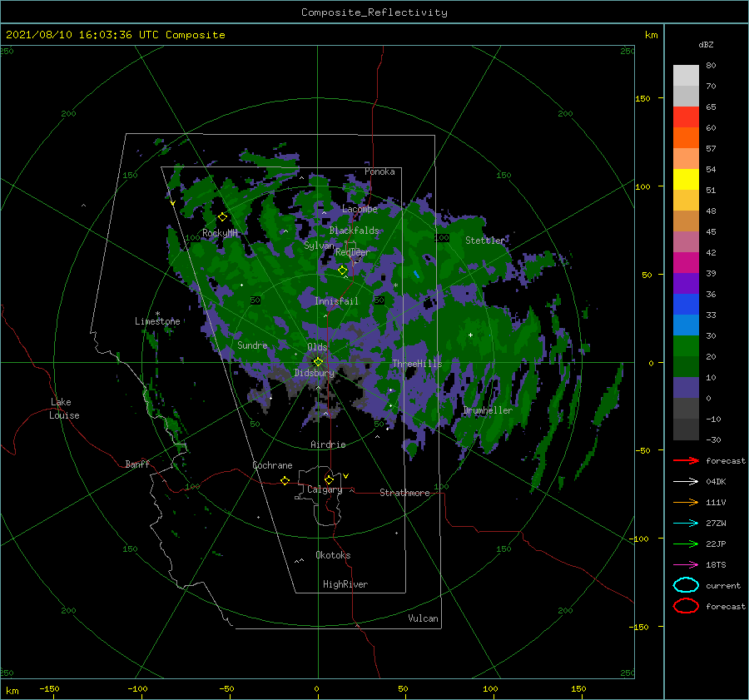The width and height of the screenshot is (749, 700).
Task: Click the Blackfalds label
Action: coord(354,231)
